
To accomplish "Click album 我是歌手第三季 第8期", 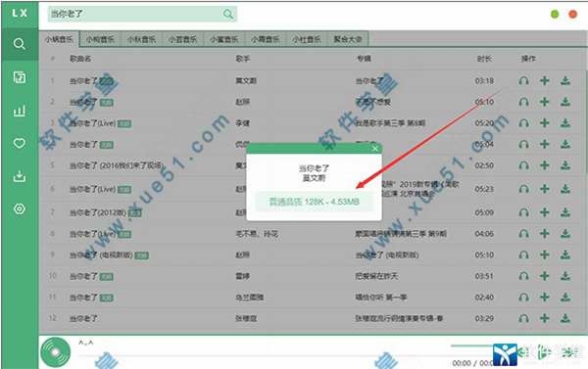I will (x=390, y=123).
